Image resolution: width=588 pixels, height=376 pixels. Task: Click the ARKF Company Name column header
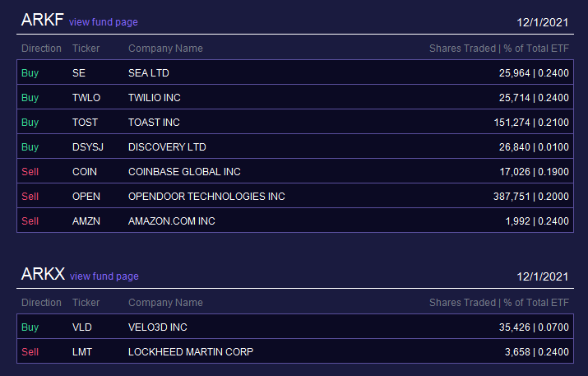pyautogui.click(x=165, y=49)
